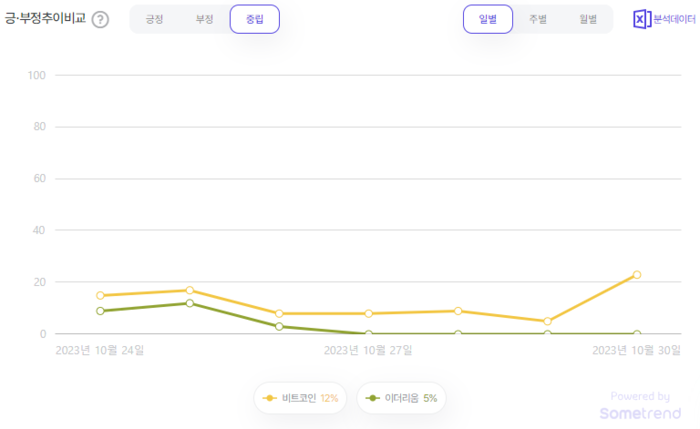Screen dimensions: 700x429
Task: Switch to 월별 monthly view
Action: tap(588, 19)
